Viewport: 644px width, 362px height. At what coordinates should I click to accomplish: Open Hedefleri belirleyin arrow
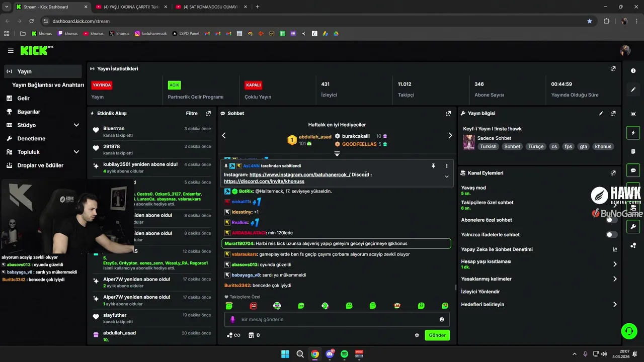coord(615,305)
